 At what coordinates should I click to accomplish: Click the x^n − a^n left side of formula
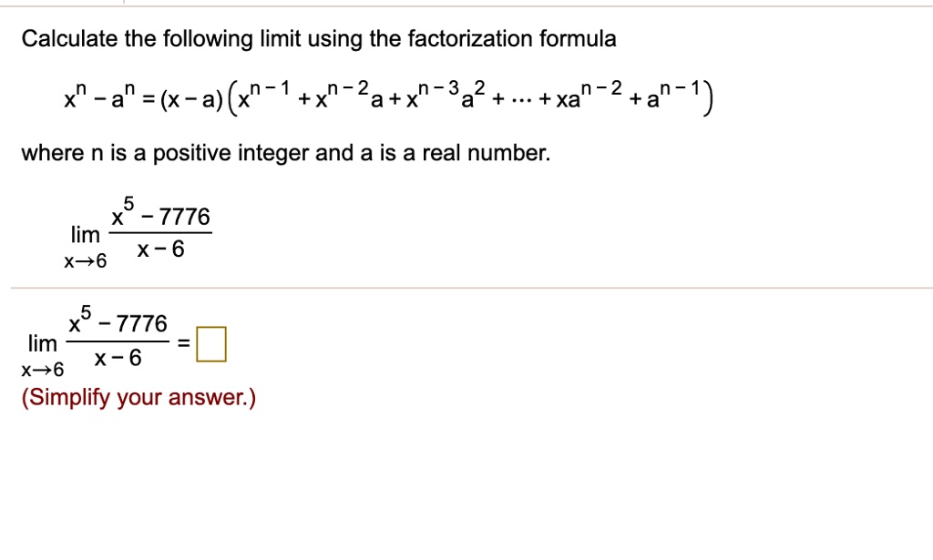(100, 98)
